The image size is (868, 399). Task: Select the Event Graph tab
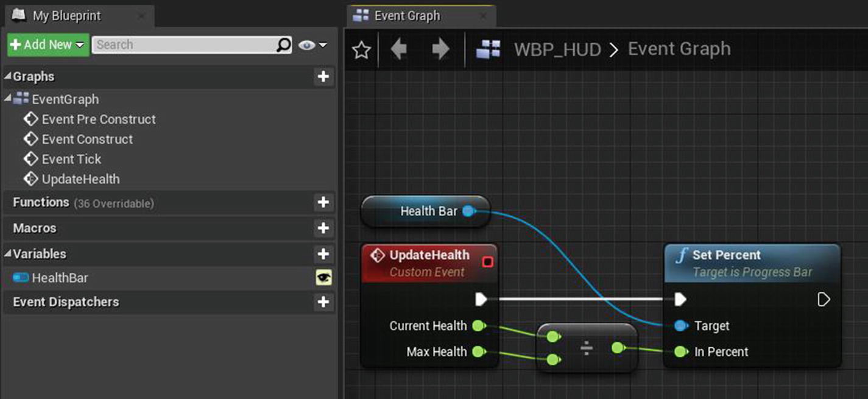(x=407, y=16)
